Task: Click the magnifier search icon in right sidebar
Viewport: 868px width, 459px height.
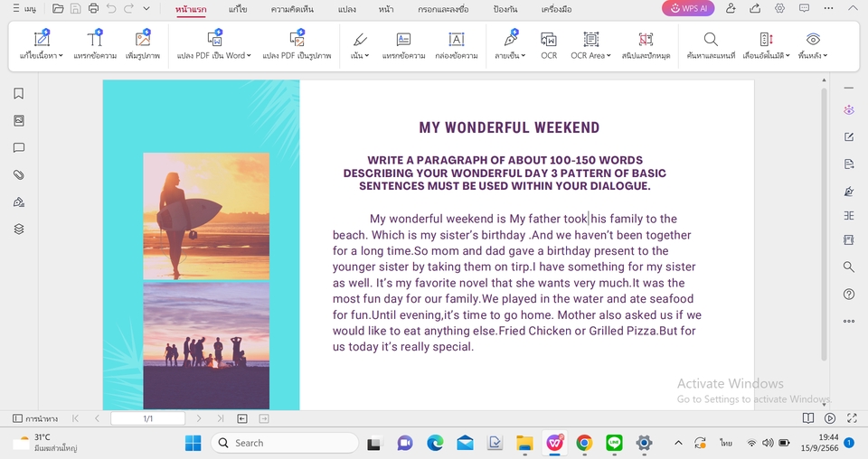Action: coord(849,267)
